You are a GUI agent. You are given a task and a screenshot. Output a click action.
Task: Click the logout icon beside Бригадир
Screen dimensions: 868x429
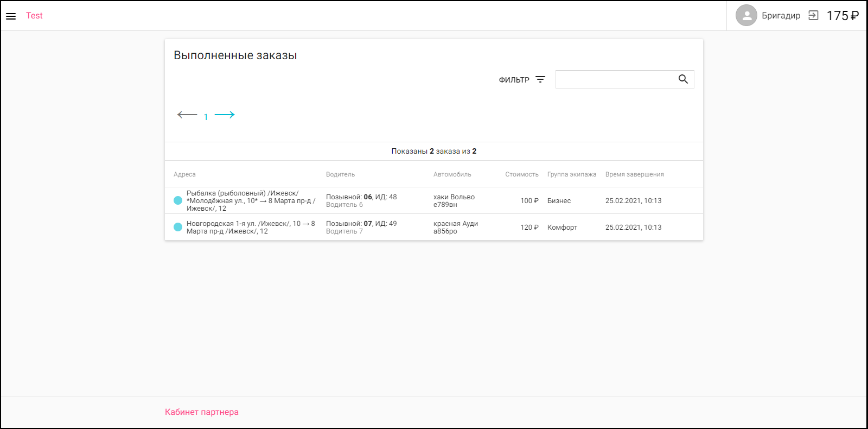[x=813, y=16]
